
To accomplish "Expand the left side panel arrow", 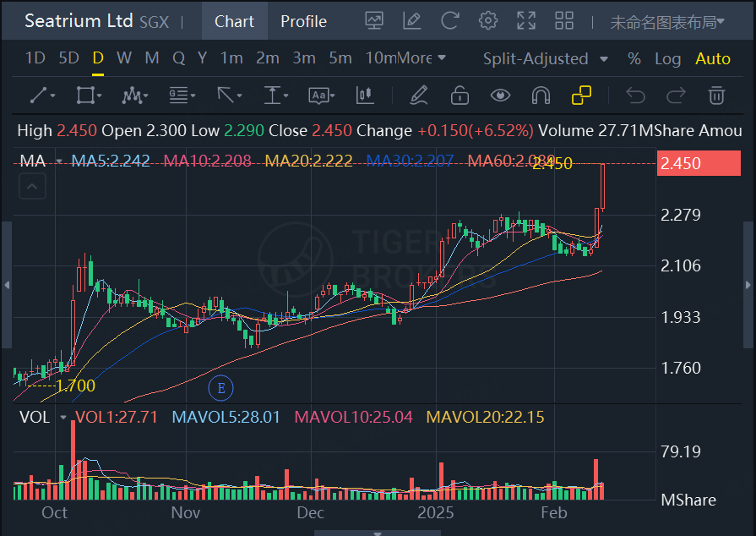I will [7, 285].
